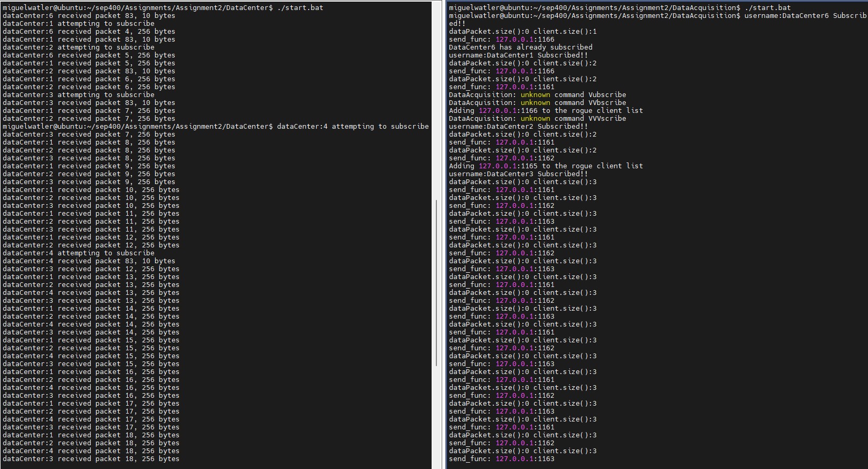Click line 'dataCenter:3 attempting to subscribe'

click(78, 95)
